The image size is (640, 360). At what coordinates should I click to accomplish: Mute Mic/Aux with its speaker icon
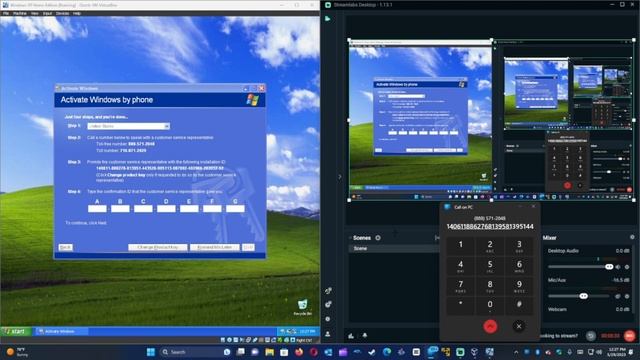click(x=618, y=296)
